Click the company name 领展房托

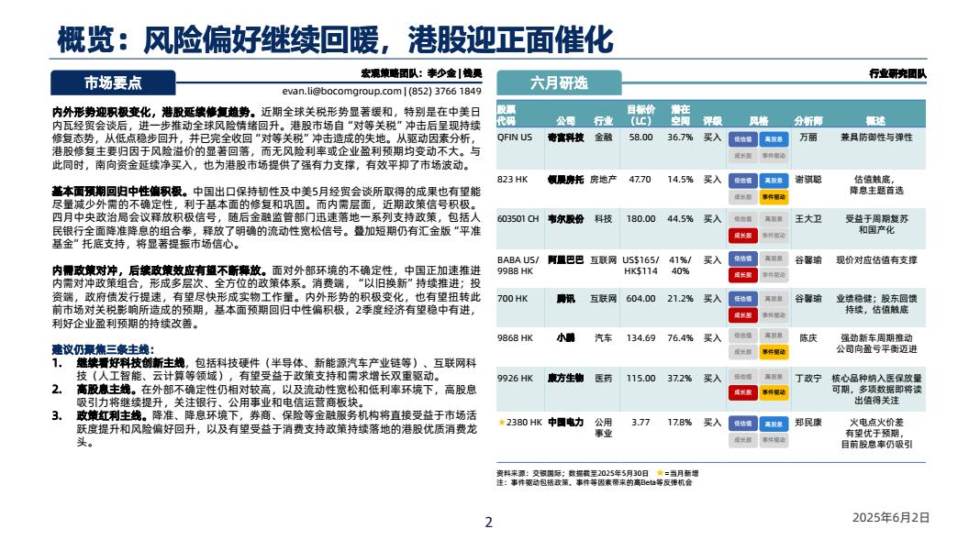coord(565,180)
